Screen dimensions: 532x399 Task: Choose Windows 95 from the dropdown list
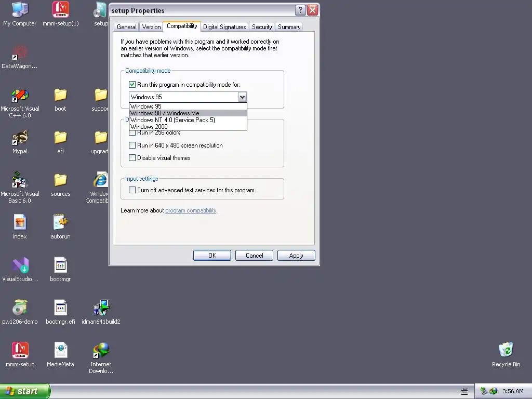click(188, 106)
